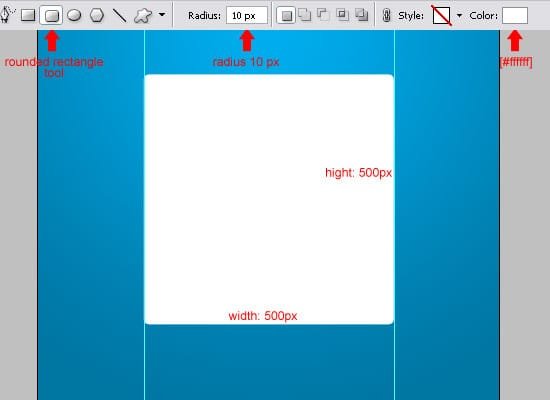Viewport: 550px width, 400px height.
Task: Open the Style preview swatch
Action: [x=442, y=15]
